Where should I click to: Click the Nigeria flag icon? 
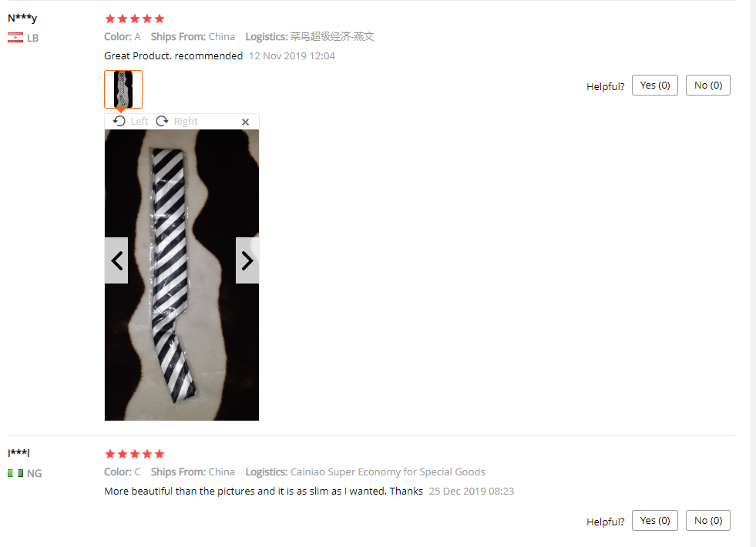(x=15, y=473)
